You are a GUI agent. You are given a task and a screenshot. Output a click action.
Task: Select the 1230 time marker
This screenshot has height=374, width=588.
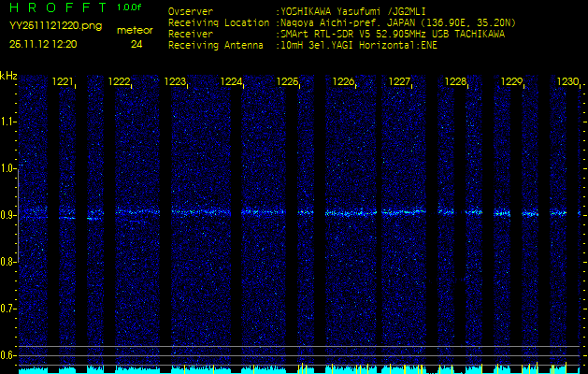(567, 82)
